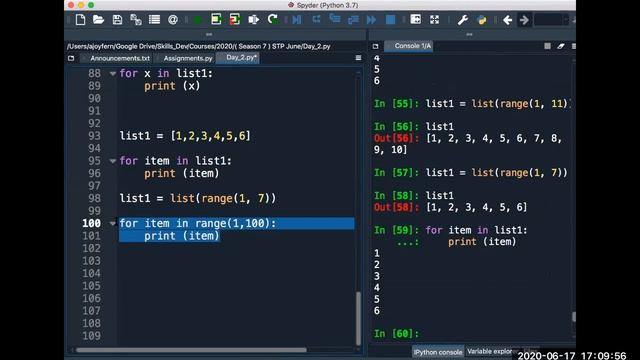The height and width of the screenshot is (360, 640).
Task: Click the In [60]: console prompt
Action: tap(396, 333)
